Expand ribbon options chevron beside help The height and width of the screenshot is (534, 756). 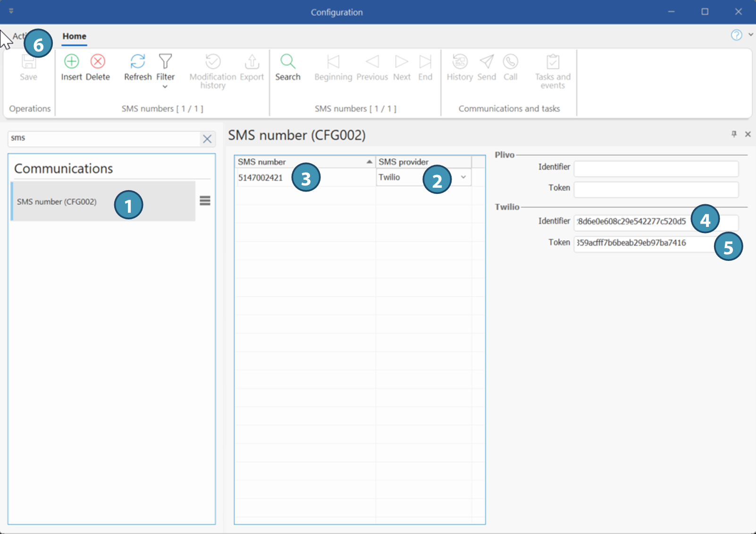click(750, 35)
